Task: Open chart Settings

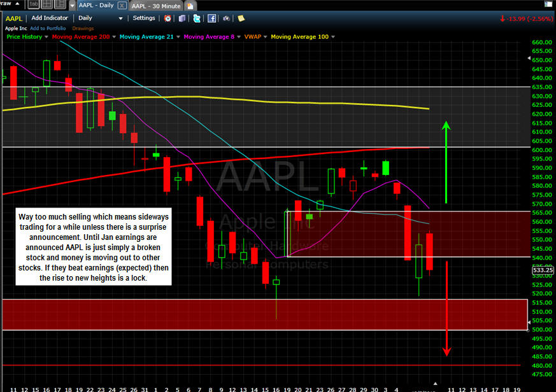Action: tap(144, 18)
